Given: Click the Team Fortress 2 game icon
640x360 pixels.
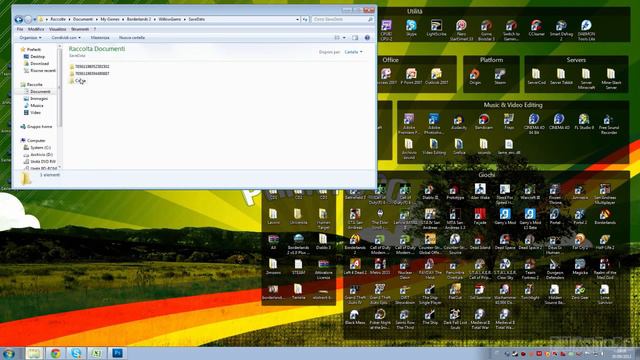Looking at the screenshot, I should 530,269.
